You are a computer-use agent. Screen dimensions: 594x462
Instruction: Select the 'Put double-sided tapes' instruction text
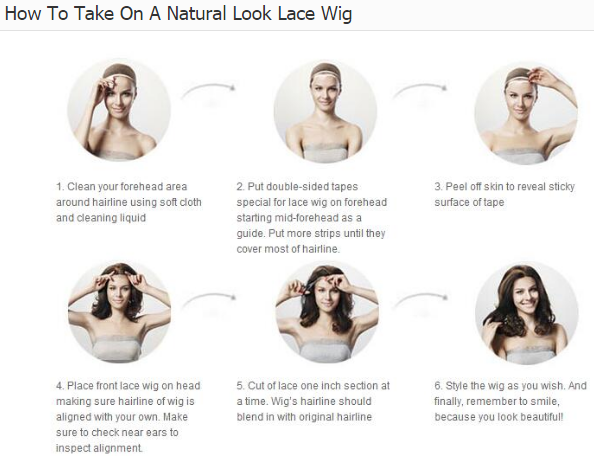302,187
